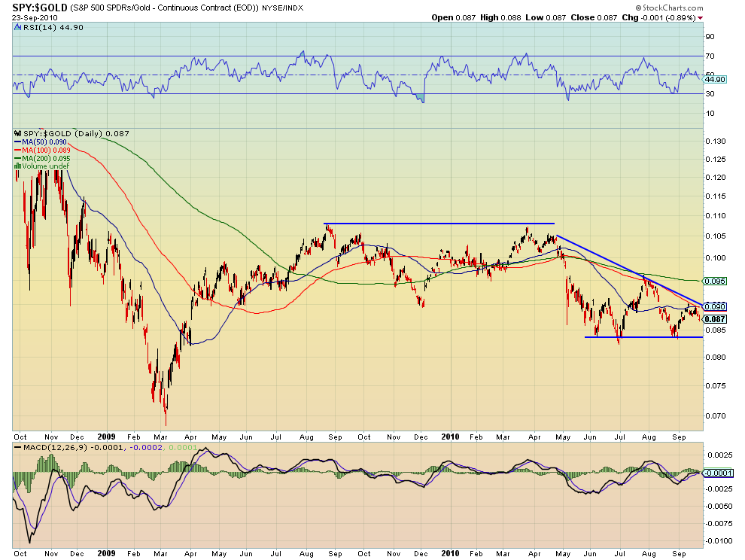
Task: Click the horizontal blue resistance line near 0.108
Action: [439, 224]
